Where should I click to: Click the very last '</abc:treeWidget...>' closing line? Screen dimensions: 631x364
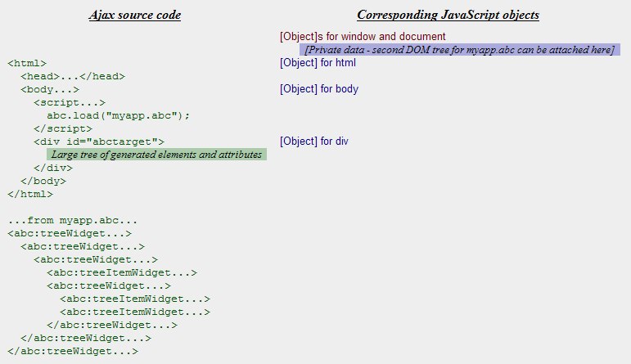point(73,351)
